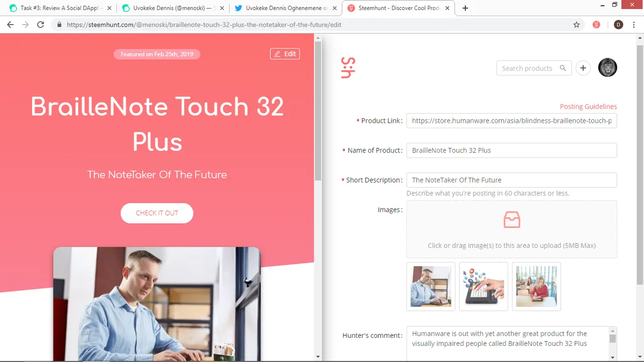Click the Steemhunt logo

(x=348, y=68)
